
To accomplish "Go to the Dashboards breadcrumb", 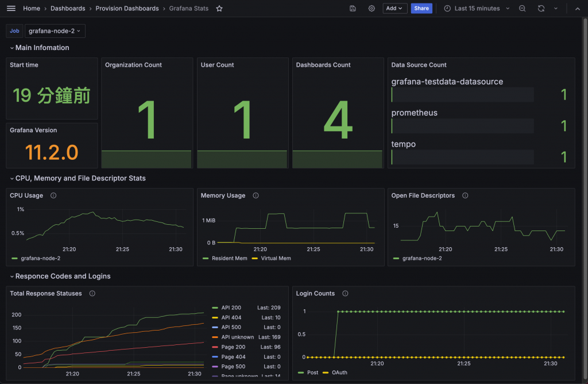I will [68, 8].
